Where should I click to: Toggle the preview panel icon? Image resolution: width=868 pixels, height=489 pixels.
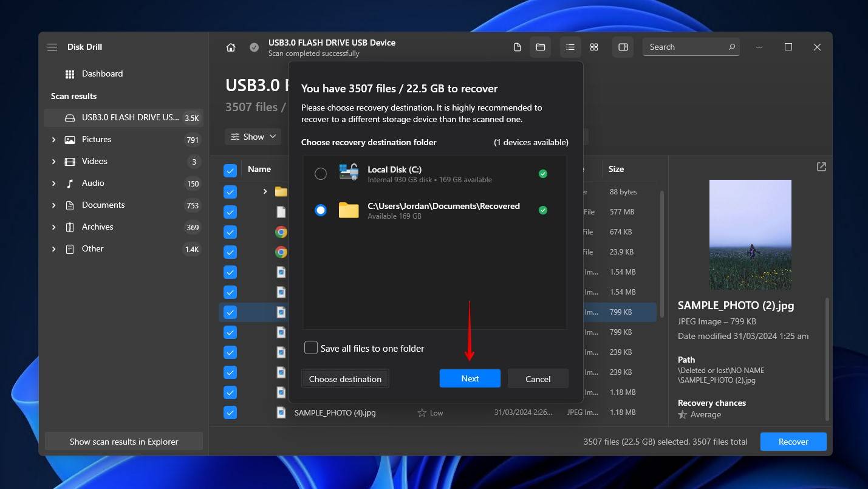(623, 47)
